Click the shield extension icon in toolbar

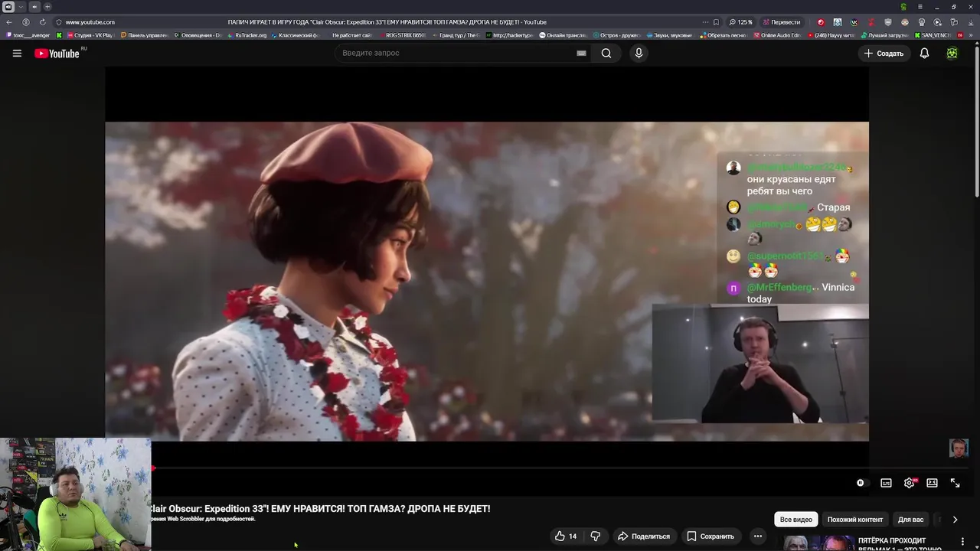(x=888, y=22)
